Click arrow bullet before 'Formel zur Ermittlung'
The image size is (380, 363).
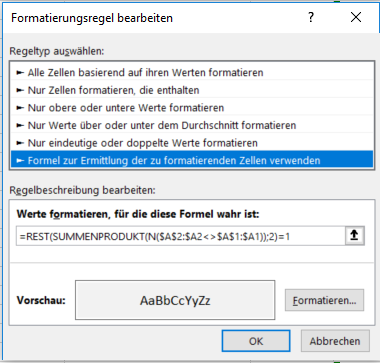[20, 161]
